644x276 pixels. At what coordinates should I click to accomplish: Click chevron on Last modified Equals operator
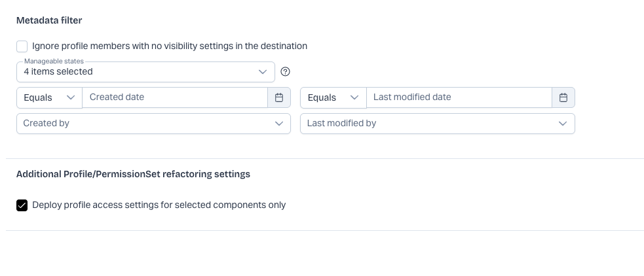[354, 97]
